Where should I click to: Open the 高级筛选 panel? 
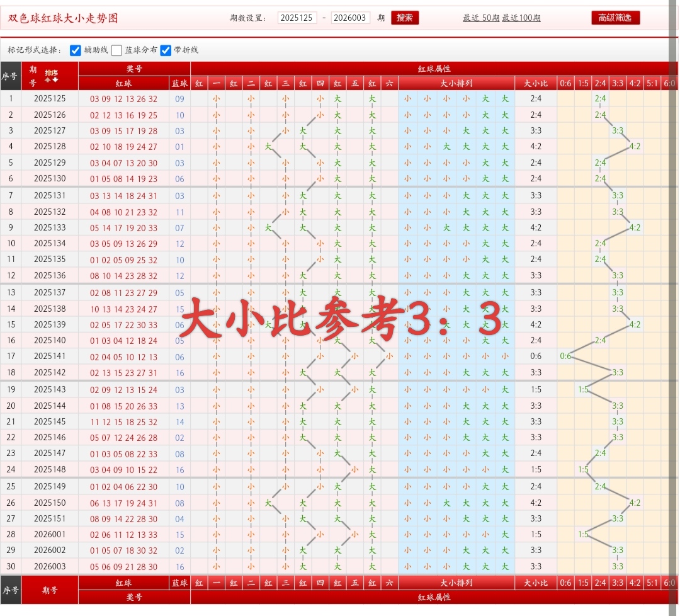click(x=615, y=18)
